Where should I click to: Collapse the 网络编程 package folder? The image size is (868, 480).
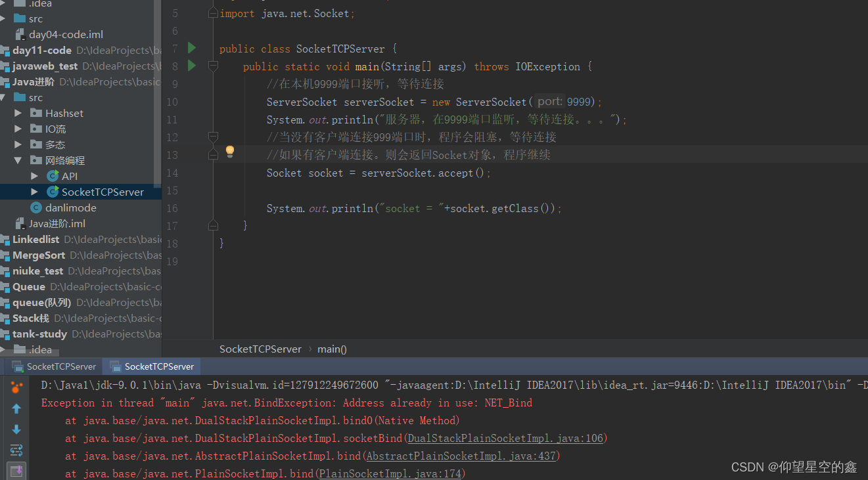pos(19,160)
